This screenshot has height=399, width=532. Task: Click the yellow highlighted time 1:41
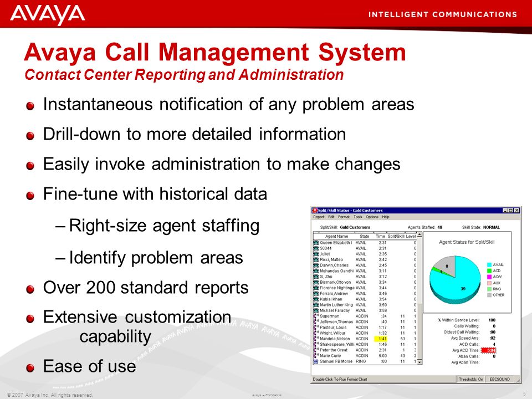381,339
